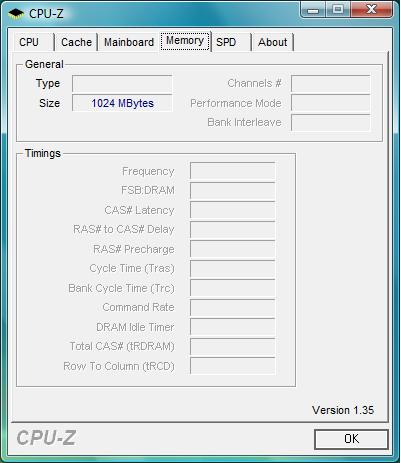Click the Memory tab

coord(185,41)
